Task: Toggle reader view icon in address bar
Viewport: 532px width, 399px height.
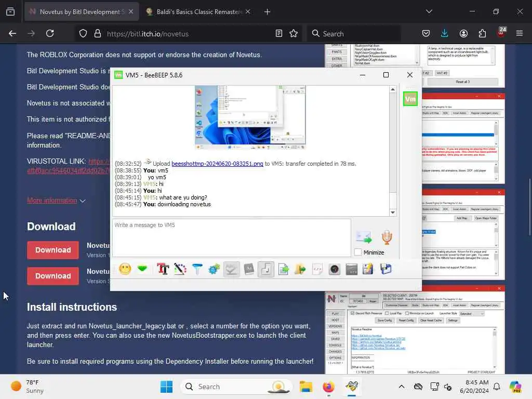Action: (x=279, y=34)
